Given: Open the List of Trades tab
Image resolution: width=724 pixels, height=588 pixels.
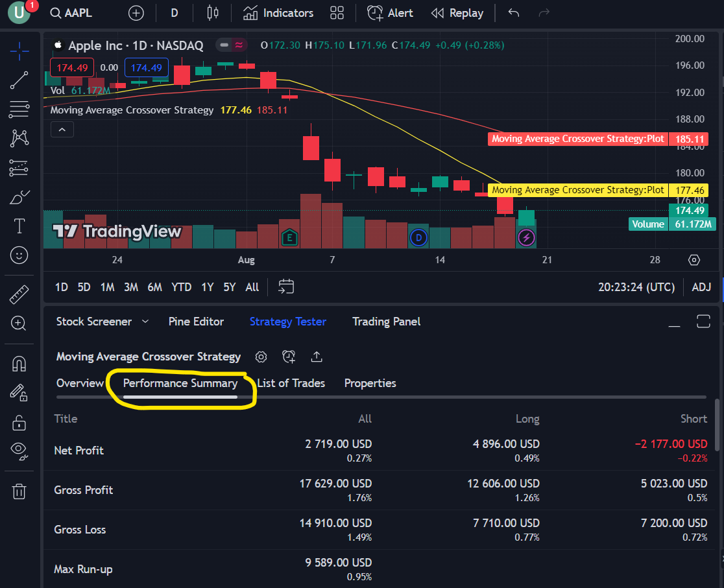Looking at the screenshot, I should 291,383.
